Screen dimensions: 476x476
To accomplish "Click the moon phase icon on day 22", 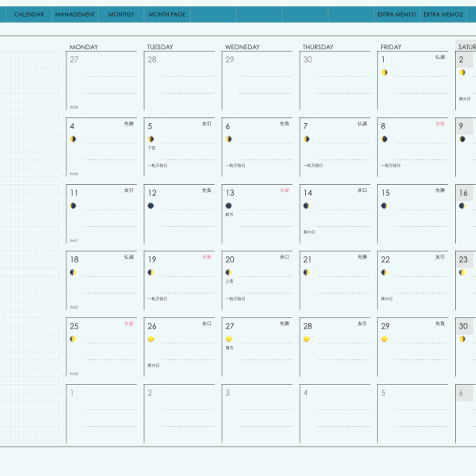I will [x=384, y=272].
